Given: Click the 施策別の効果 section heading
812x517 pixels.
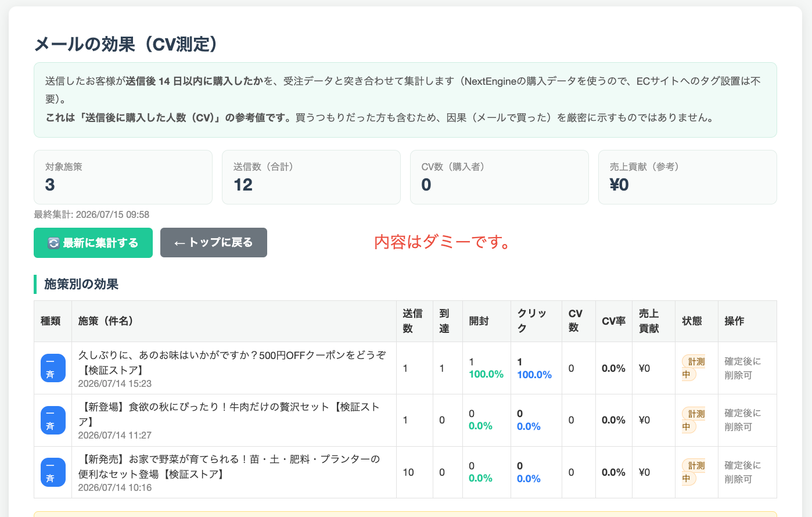Looking at the screenshot, I should [x=81, y=284].
